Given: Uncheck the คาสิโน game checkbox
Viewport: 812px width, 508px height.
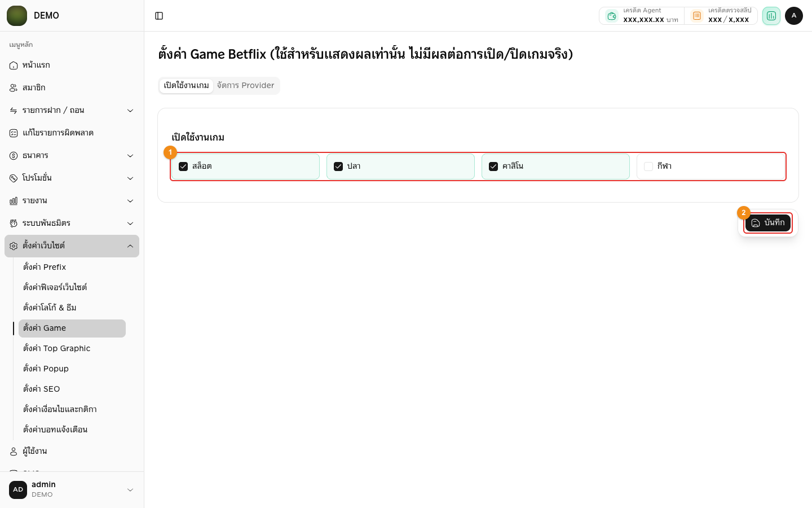Looking at the screenshot, I should point(493,167).
